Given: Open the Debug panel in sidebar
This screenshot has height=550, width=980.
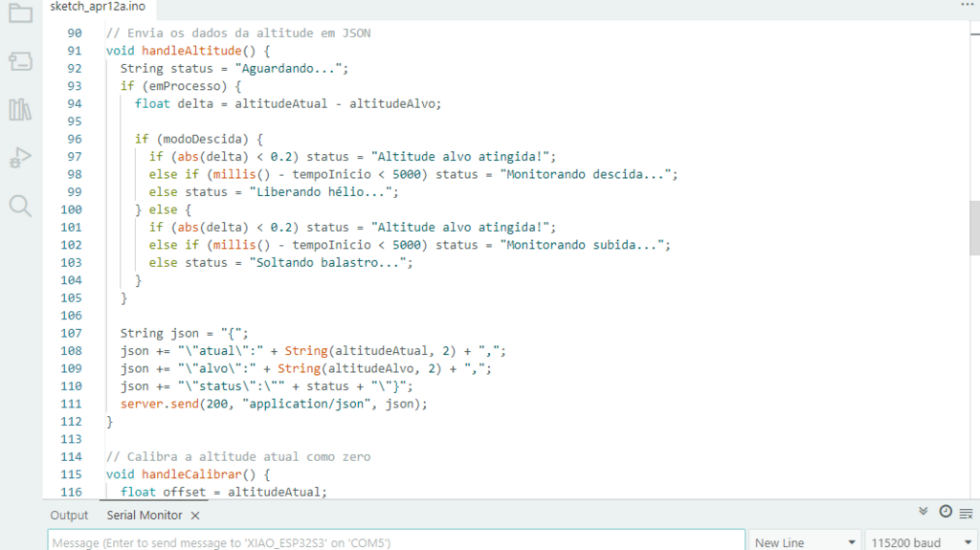Looking at the screenshot, I should (20, 157).
